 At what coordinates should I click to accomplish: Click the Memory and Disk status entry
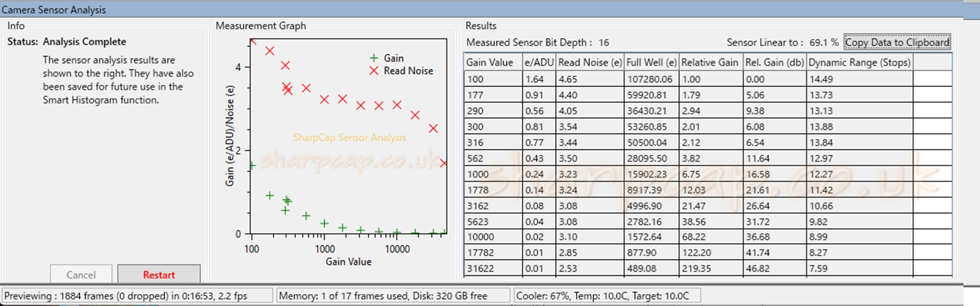point(393,295)
